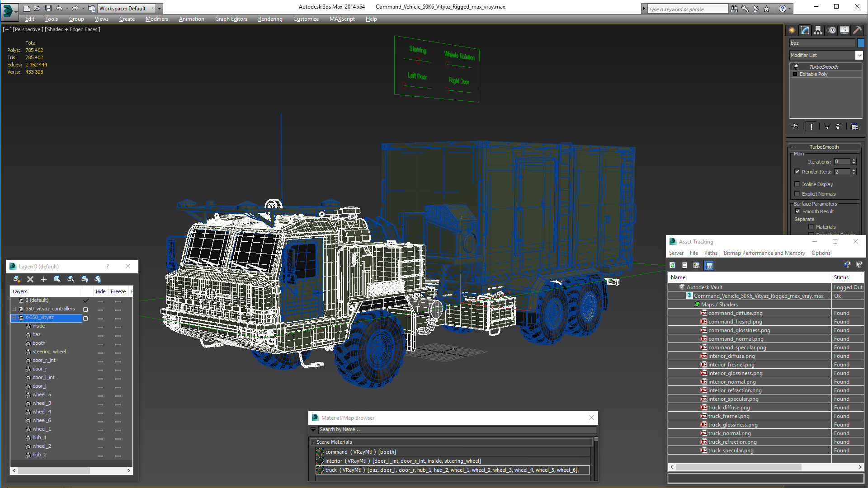Open the Modifier List dropdown
This screenshot has height=488, width=868.
tap(859, 55)
